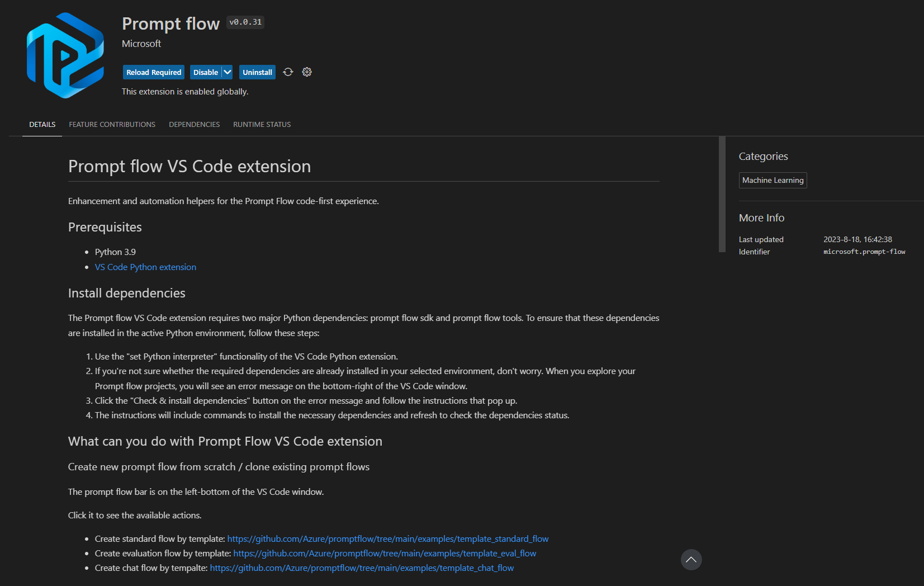The width and height of the screenshot is (924, 586).
Task: Click the 'Identifier' label
Action: click(755, 252)
